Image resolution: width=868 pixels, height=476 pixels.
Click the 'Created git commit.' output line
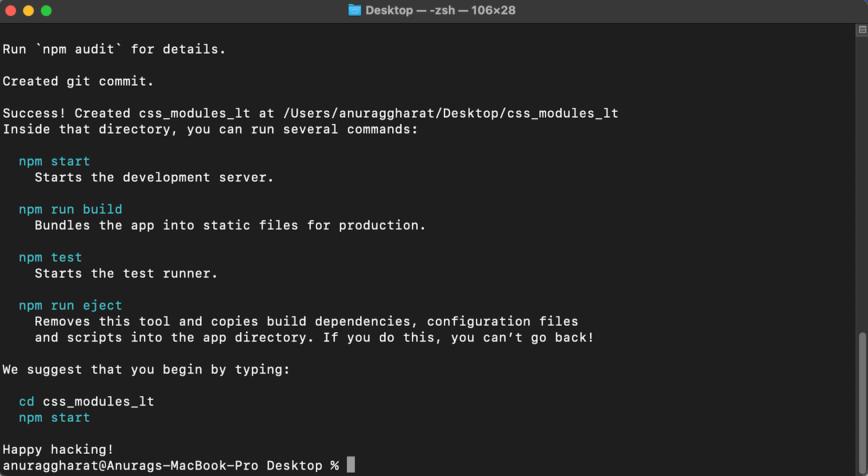pyautogui.click(x=78, y=81)
